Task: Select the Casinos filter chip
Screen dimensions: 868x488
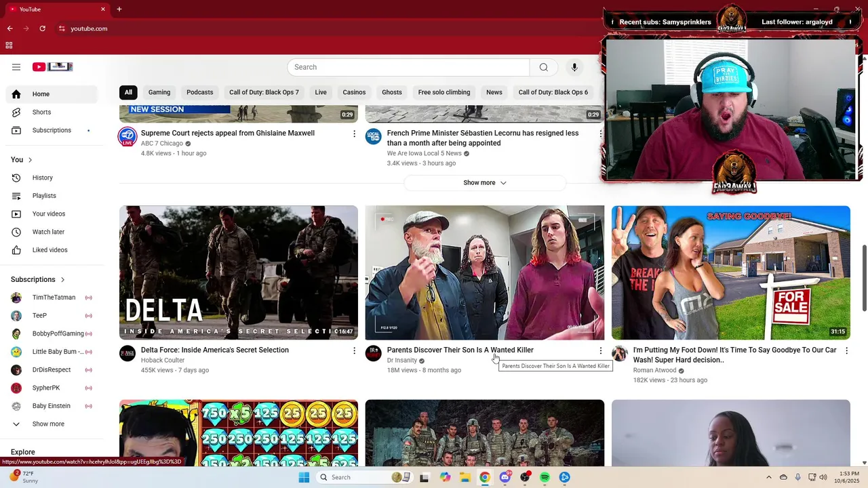Action: click(x=354, y=92)
